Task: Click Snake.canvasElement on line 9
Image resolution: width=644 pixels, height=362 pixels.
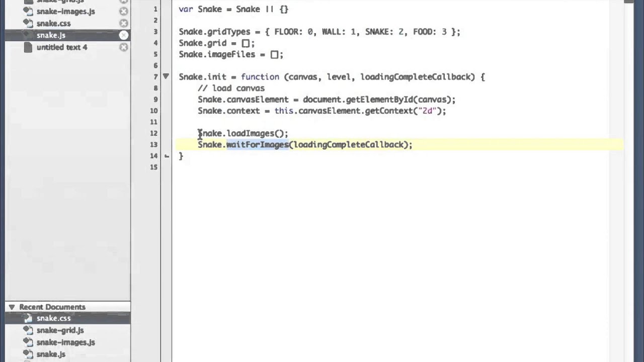Action: pyautogui.click(x=243, y=100)
